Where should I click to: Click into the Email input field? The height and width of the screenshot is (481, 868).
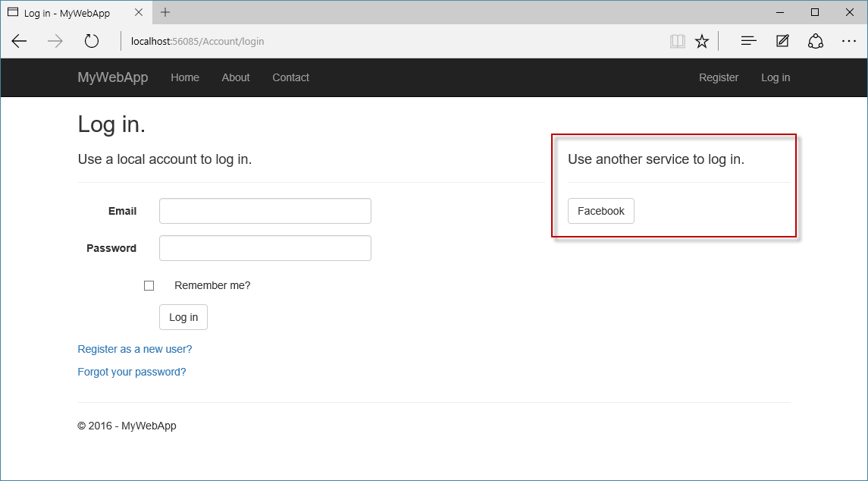click(265, 211)
